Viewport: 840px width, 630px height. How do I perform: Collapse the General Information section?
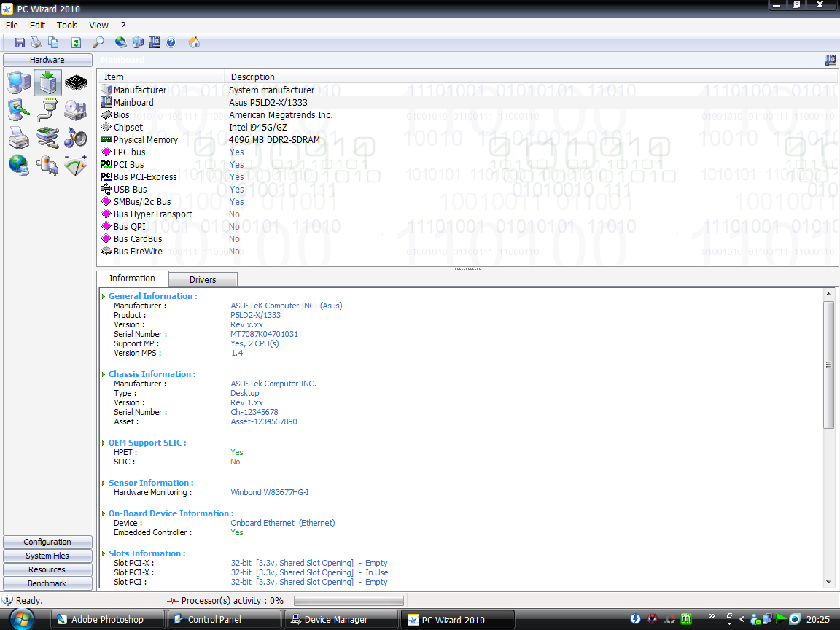[x=104, y=296]
